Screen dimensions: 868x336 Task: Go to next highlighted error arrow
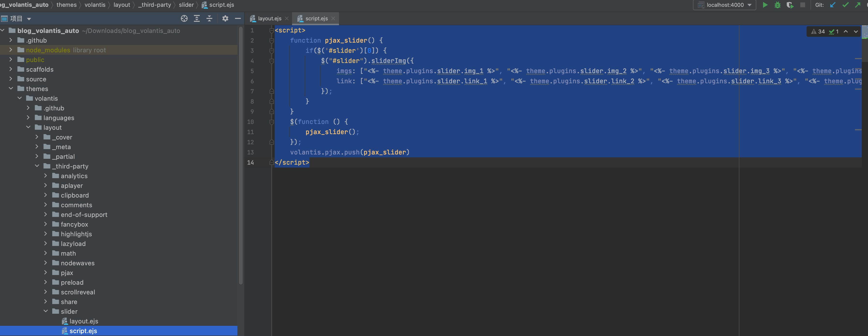(856, 31)
